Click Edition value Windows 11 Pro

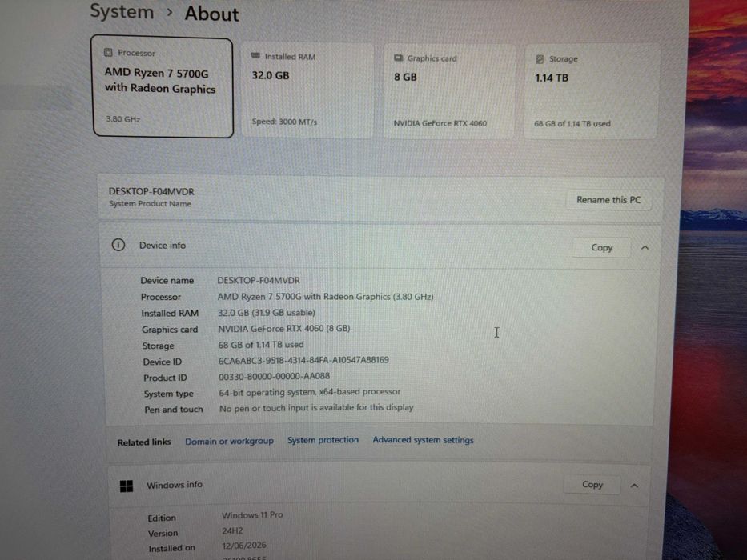pos(252,514)
